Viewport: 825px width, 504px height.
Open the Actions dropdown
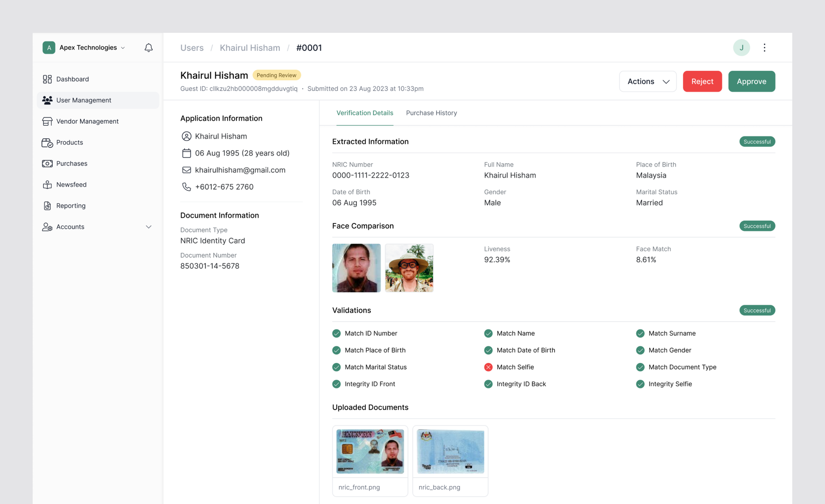648,81
